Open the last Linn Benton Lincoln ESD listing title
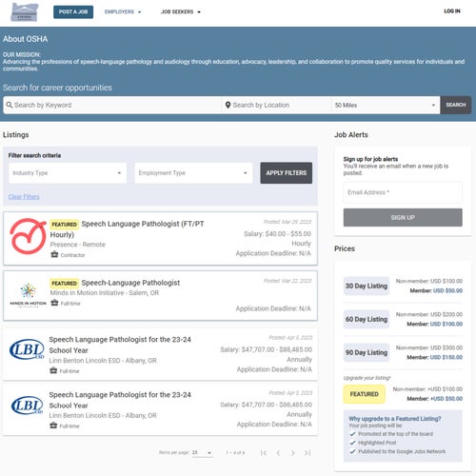The width and height of the screenshot is (476, 476). [120, 400]
